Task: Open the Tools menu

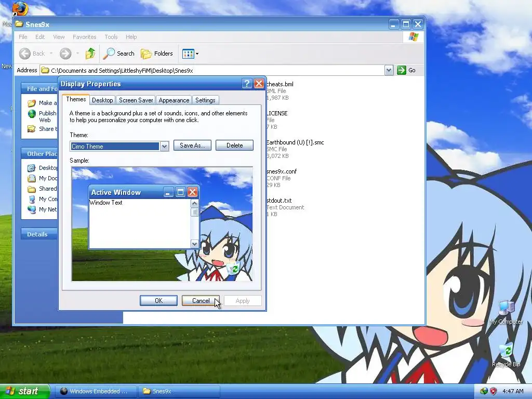Action: [111, 37]
